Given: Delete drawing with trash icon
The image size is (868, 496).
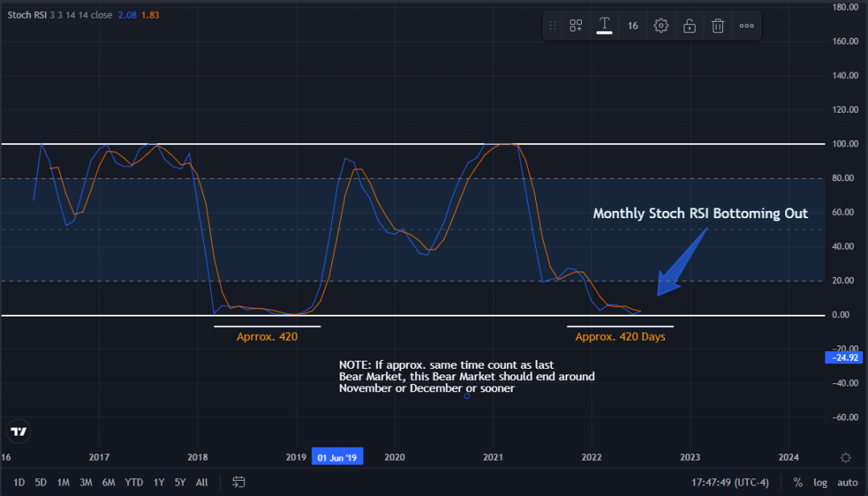Looking at the screenshot, I should pyautogui.click(x=718, y=26).
